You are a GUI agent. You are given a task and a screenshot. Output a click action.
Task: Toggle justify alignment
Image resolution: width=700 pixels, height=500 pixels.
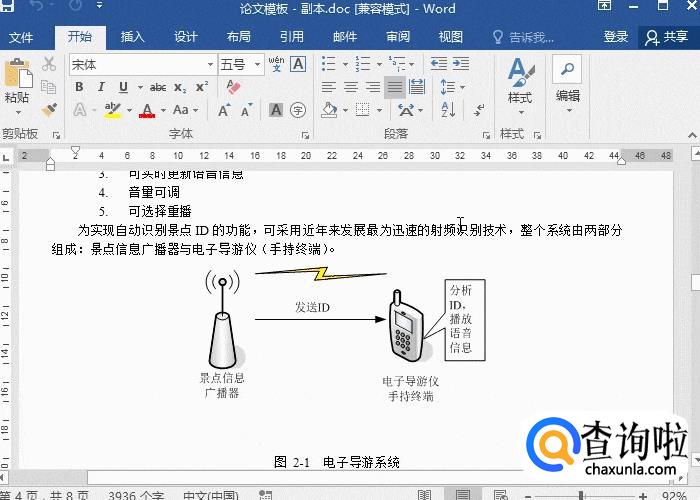pos(395,87)
